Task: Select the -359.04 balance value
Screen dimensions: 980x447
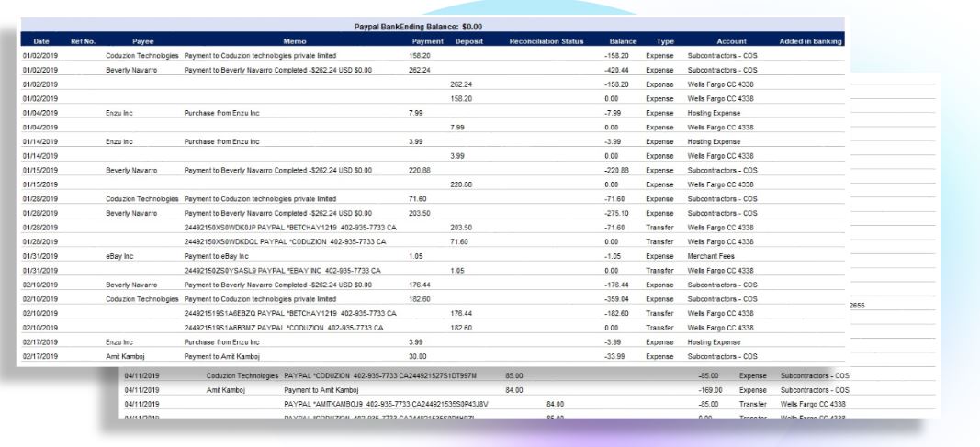Action: click(x=617, y=299)
